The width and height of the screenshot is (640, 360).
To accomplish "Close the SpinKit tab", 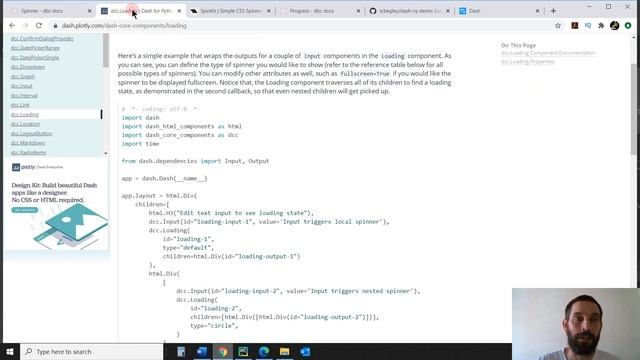I will click(x=269, y=11).
